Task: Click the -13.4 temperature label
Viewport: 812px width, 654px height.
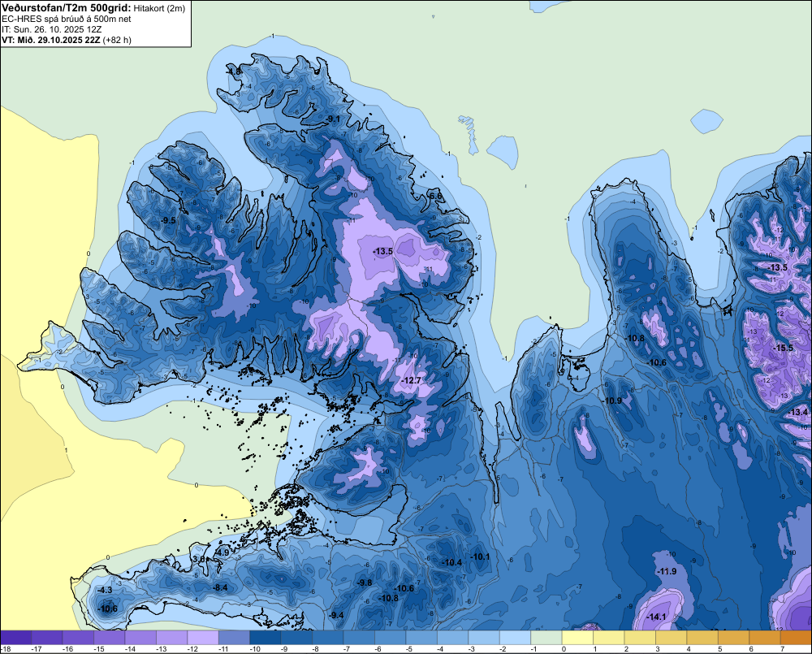Action: pyautogui.click(x=798, y=412)
